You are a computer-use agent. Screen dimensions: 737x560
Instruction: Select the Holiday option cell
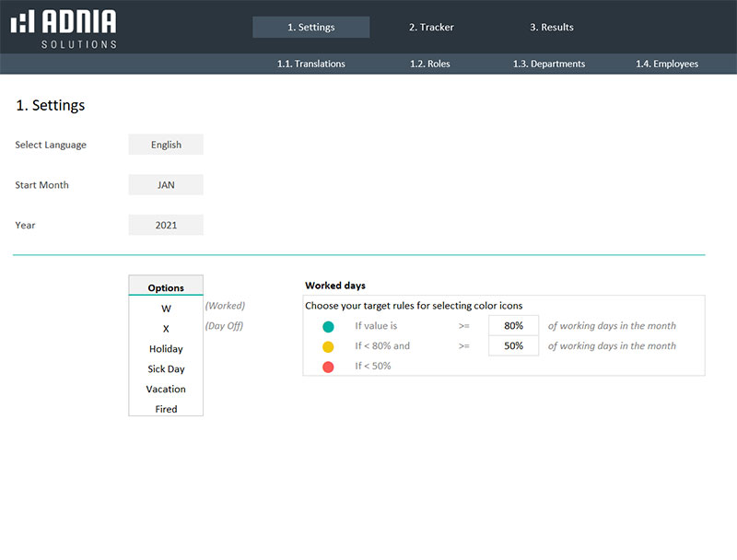(x=166, y=349)
